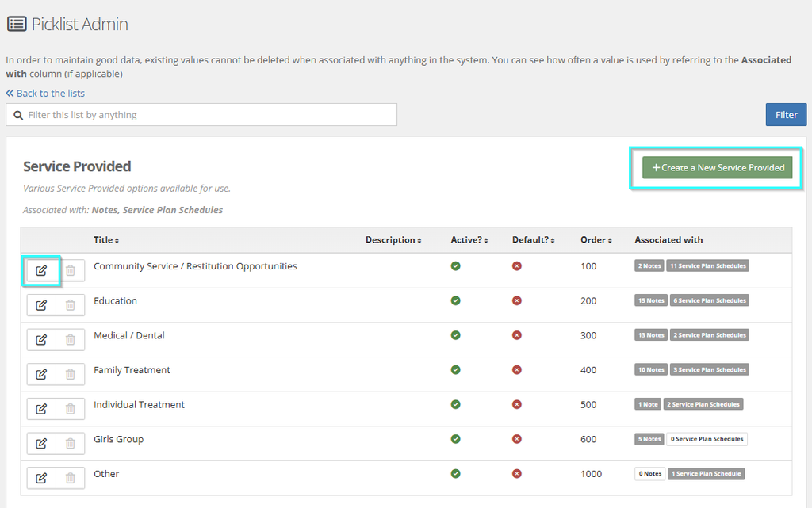Open edit for Medical / Dental row
Image resolution: width=812 pixels, height=508 pixels.
coord(41,340)
